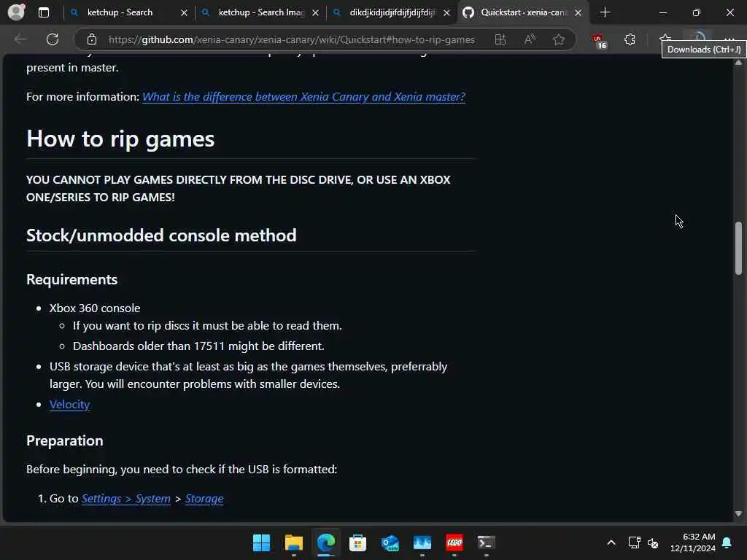Open the Terminal app from the taskbar
This screenshot has width=747, height=560.
(487, 542)
